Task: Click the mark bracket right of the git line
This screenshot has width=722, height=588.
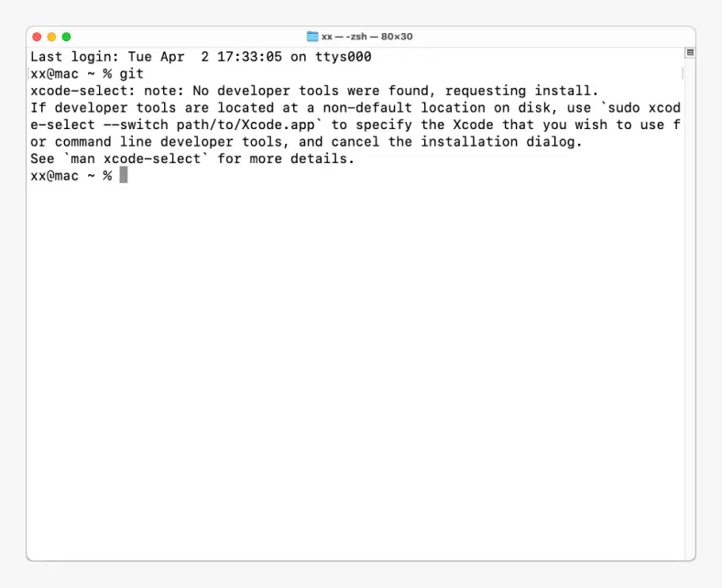Action: coord(682,73)
